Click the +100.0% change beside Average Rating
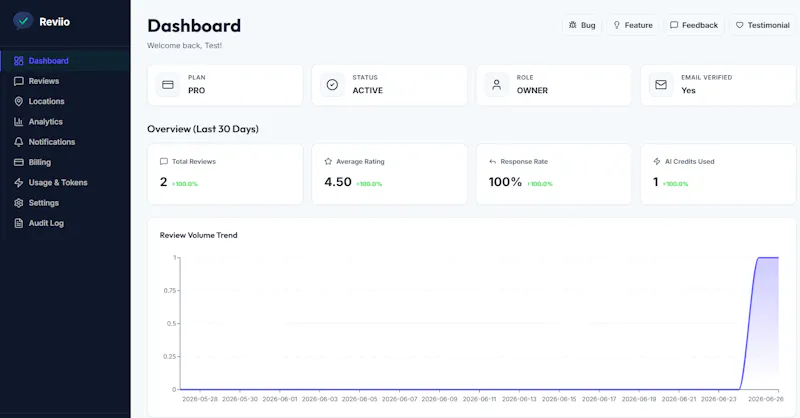 pos(369,184)
